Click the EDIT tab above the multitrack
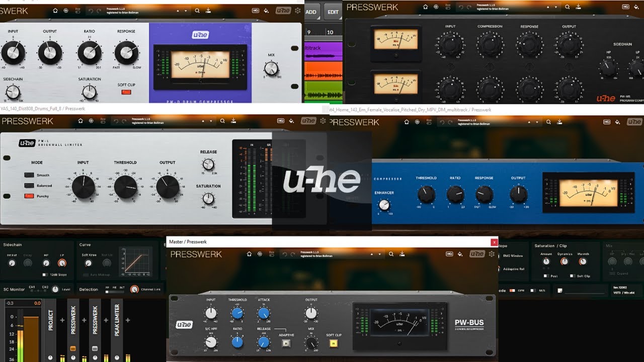 (333, 12)
